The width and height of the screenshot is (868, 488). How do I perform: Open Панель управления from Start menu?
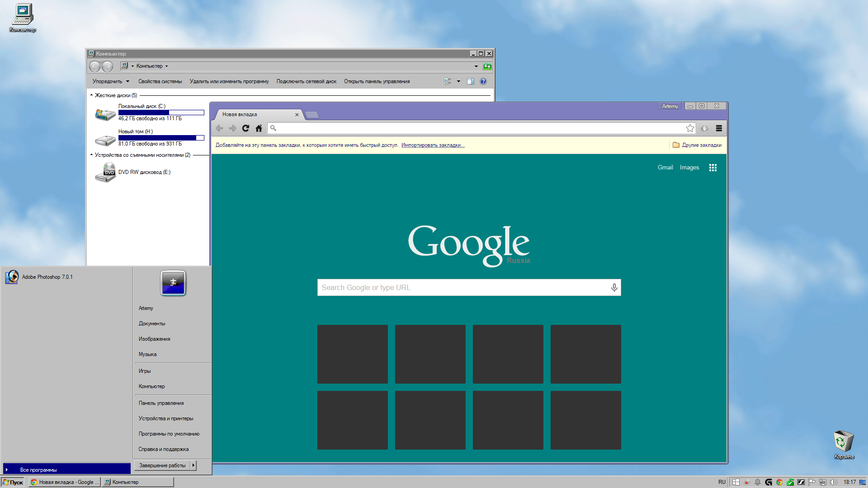[161, 403]
